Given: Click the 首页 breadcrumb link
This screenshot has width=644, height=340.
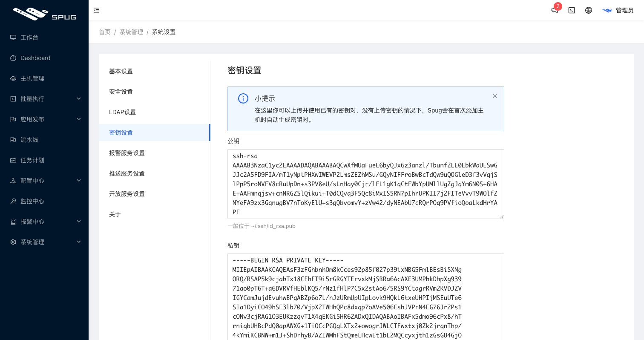Looking at the screenshot, I should tap(105, 32).
